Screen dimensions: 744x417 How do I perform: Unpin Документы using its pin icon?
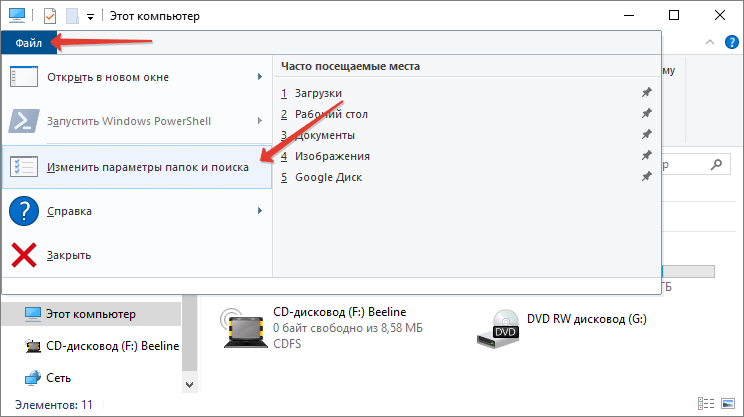[x=646, y=134]
